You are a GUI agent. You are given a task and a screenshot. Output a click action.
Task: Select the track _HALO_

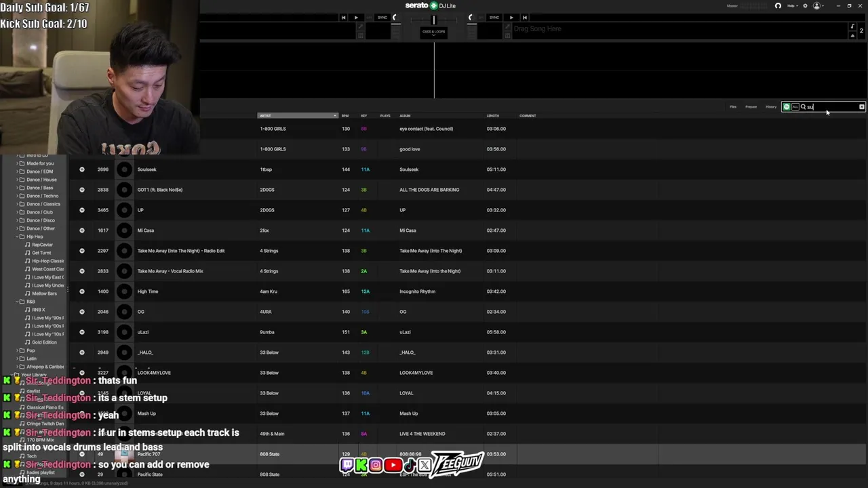pyautogui.click(x=145, y=352)
